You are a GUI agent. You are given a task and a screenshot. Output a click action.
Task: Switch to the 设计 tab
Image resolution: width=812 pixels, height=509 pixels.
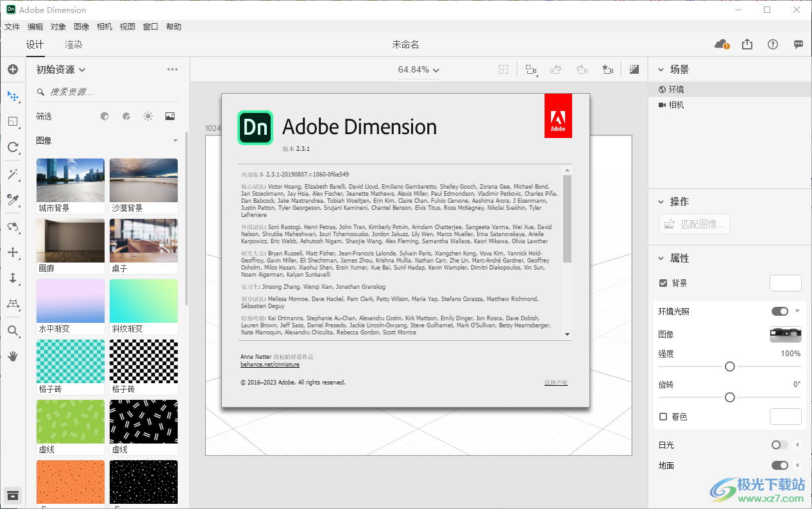click(35, 44)
